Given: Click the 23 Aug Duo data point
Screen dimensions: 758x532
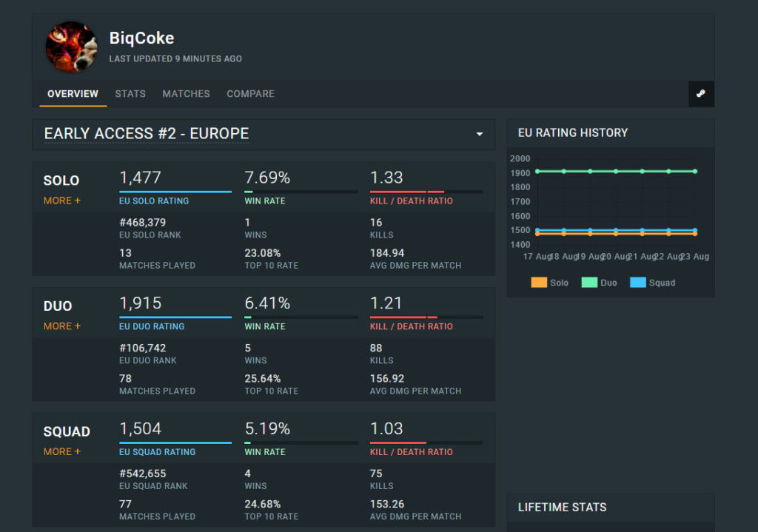Looking at the screenshot, I should coord(695,171).
